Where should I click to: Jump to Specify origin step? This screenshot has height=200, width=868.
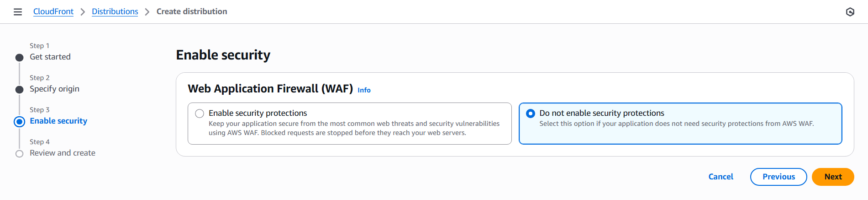point(54,89)
